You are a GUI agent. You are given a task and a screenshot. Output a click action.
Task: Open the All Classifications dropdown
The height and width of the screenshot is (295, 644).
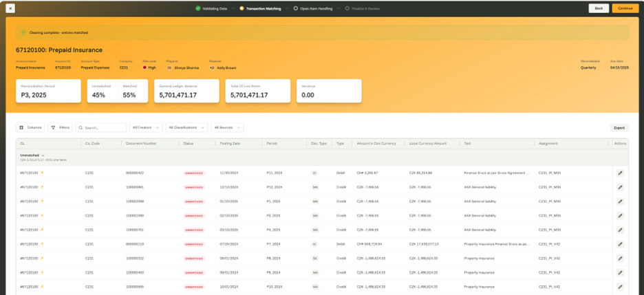coord(186,127)
